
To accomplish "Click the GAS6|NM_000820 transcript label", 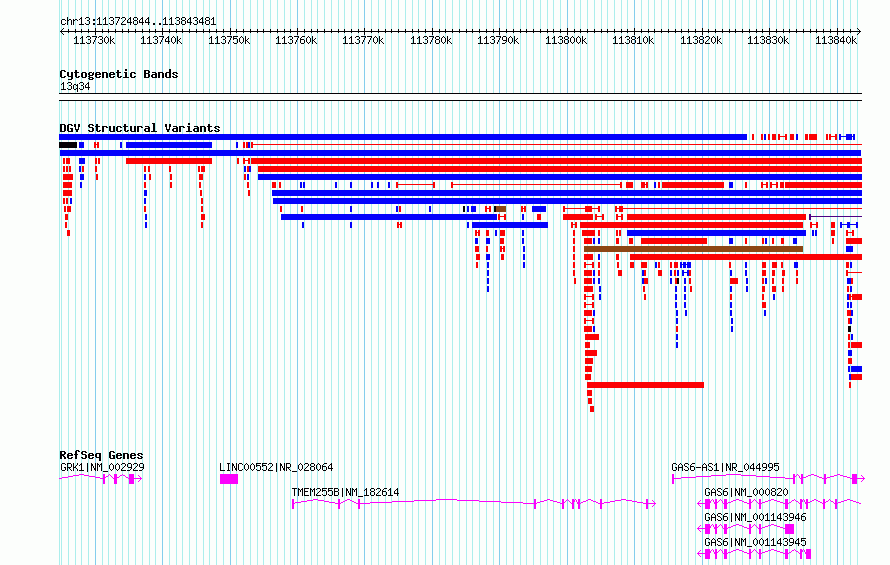I will [746, 492].
